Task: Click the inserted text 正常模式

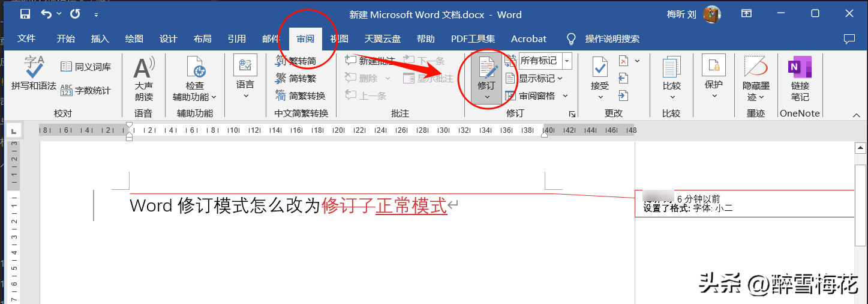Action: [x=412, y=206]
